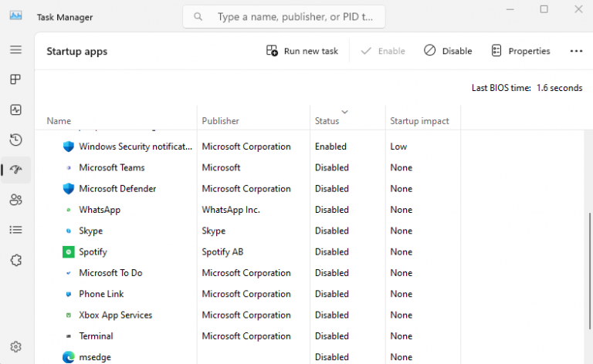This screenshot has height=364, width=593.
Task: Click Microsoft publisher in Teams row
Action: tap(221, 167)
